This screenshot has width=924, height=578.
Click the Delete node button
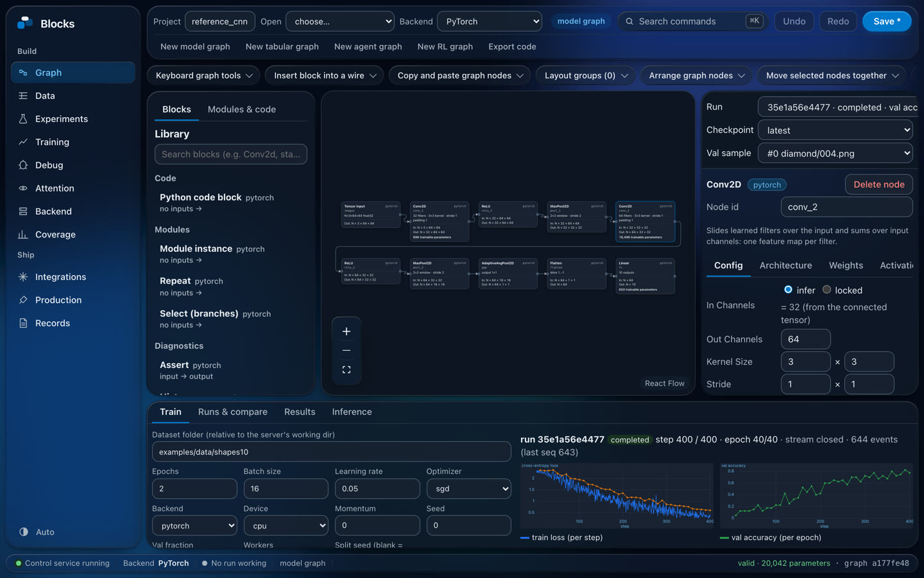(x=879, y=184)
